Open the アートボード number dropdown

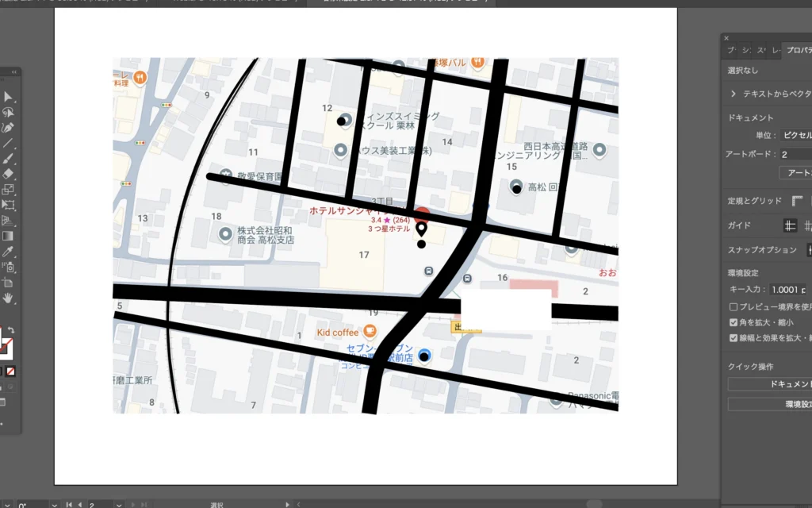pos(795,155)
